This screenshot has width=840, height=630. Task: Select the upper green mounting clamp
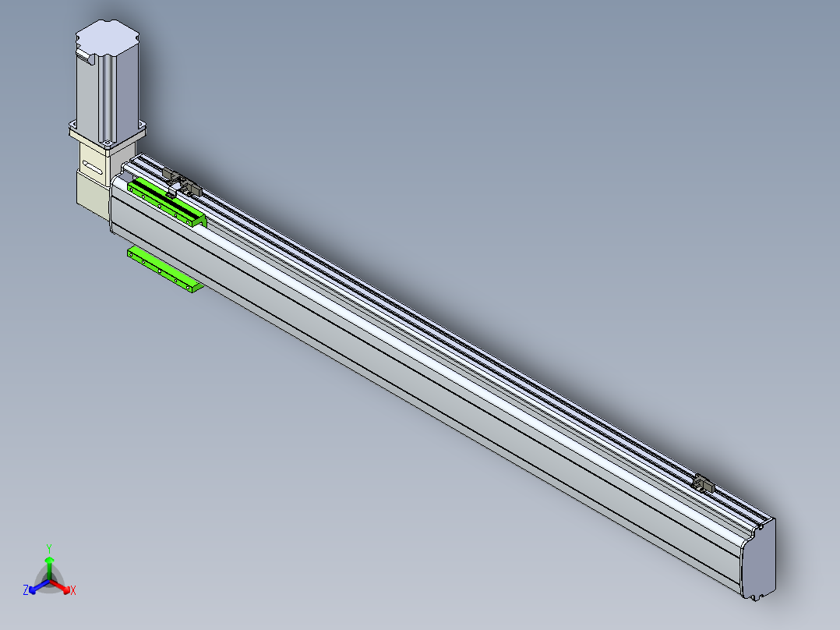click(167, 204)
